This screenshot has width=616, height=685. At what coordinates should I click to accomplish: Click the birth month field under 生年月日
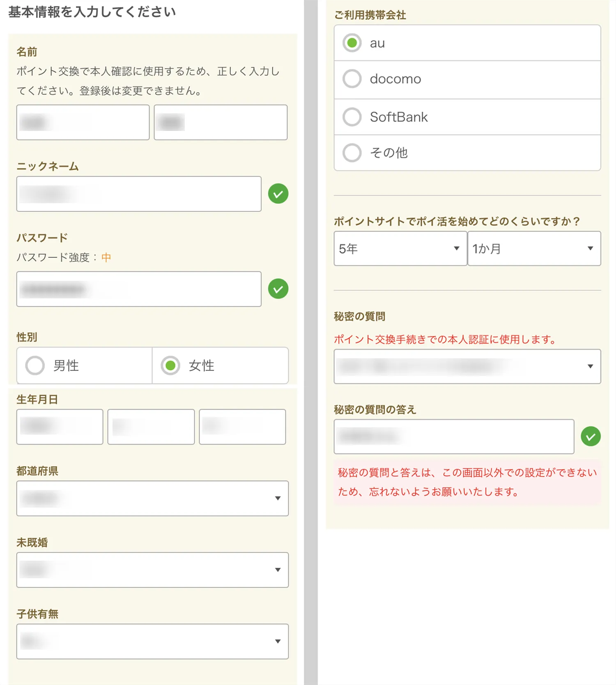151,426
